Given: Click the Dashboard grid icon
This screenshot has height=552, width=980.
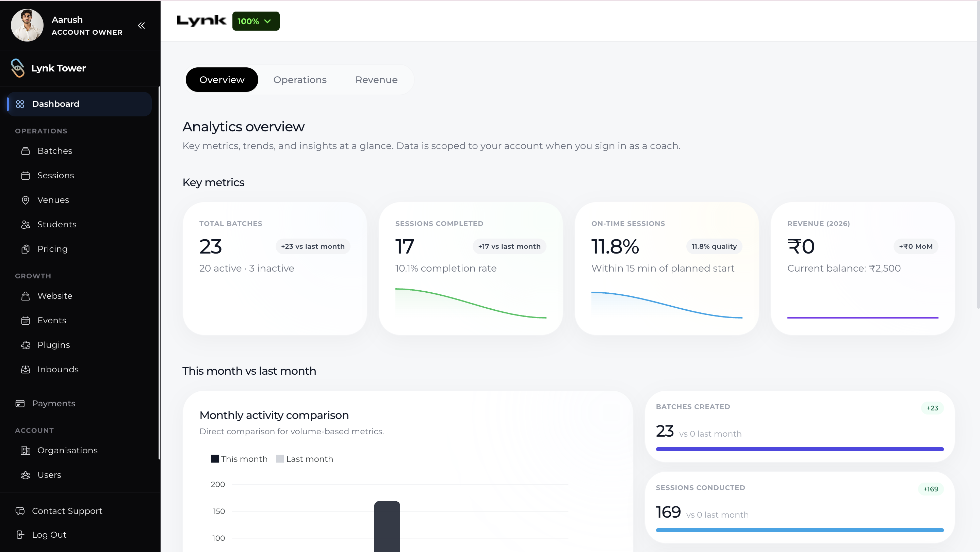Looking at the screenshot, I should pos(20,104).
